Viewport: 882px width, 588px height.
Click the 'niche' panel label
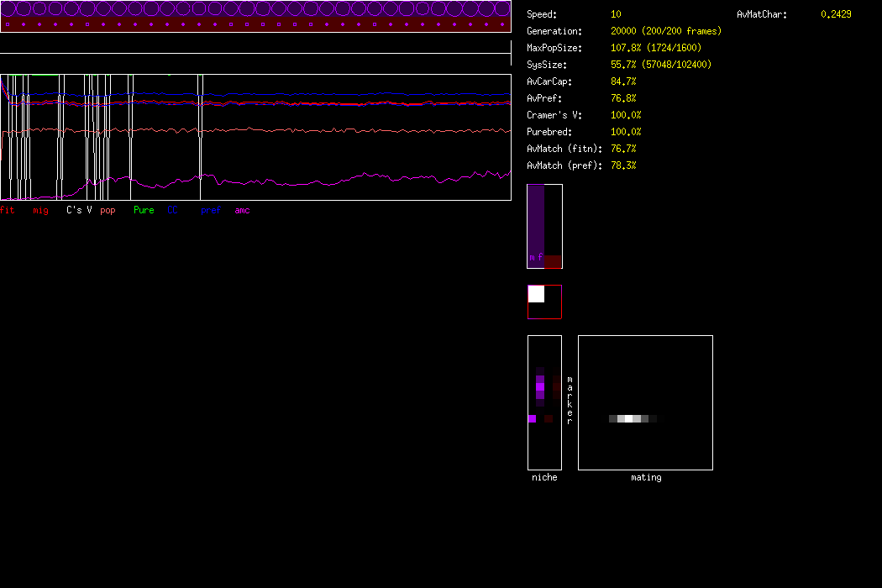click(544, 477)
